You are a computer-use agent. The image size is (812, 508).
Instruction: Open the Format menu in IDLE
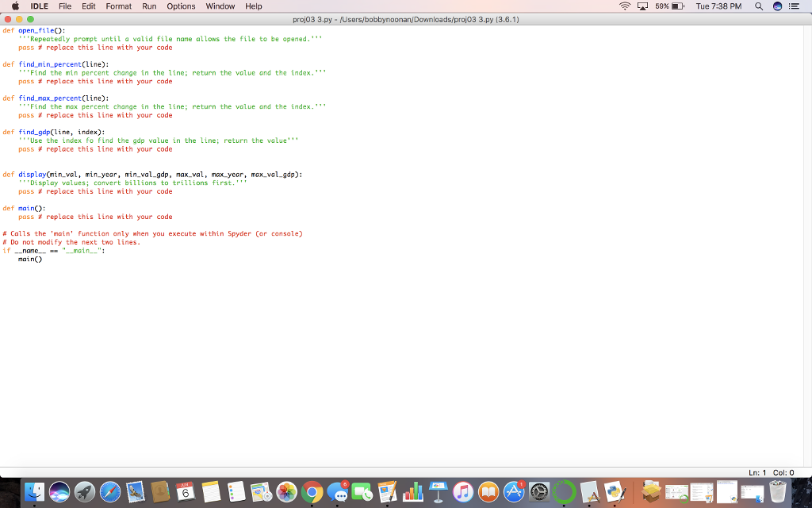[x=118, y=6]
